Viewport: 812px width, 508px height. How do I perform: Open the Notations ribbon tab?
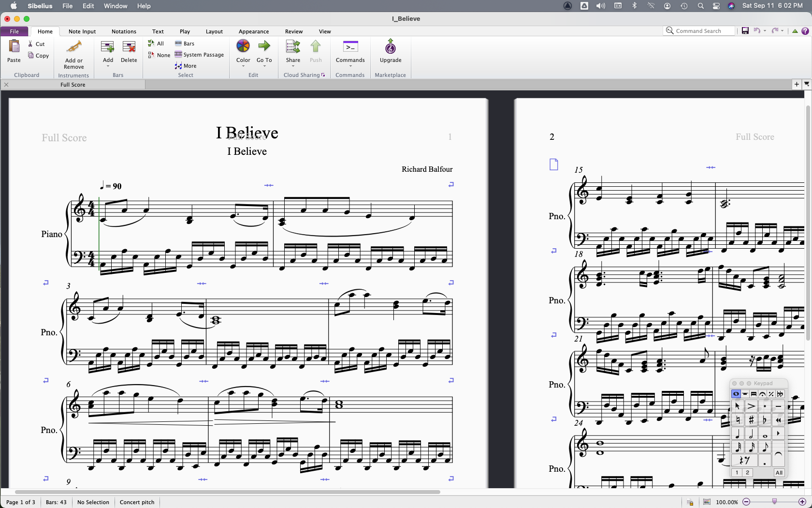(x=124, y=31)
